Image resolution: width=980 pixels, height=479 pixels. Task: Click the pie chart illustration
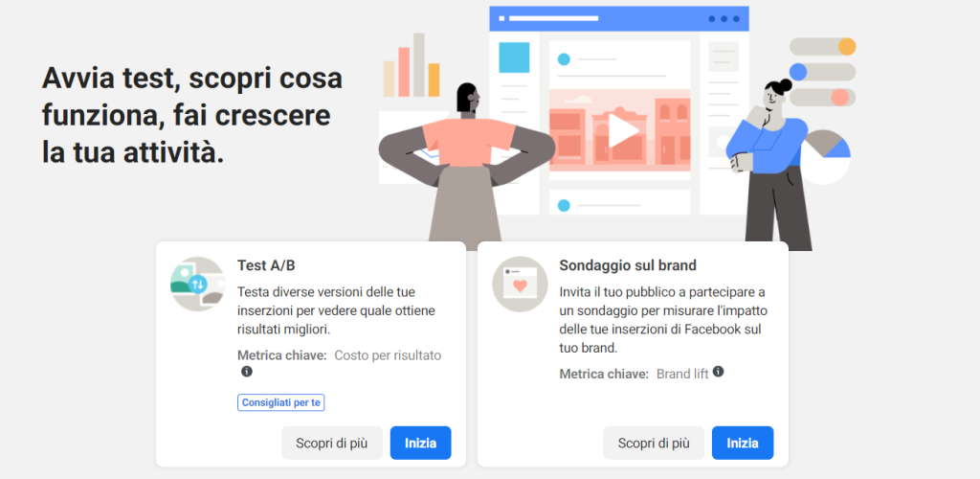click(x=826, y=157)
